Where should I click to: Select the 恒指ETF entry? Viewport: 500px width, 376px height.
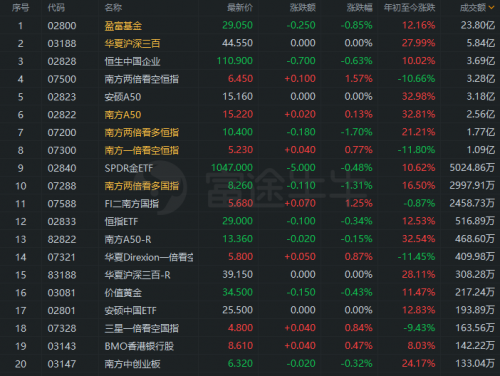(x=250, y=221)
